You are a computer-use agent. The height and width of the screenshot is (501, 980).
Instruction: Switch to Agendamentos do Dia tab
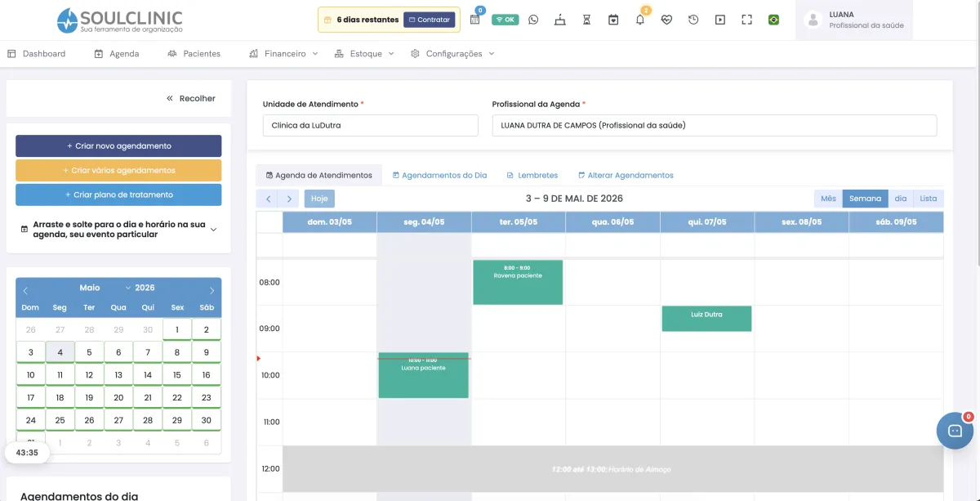tap(439, 175)
